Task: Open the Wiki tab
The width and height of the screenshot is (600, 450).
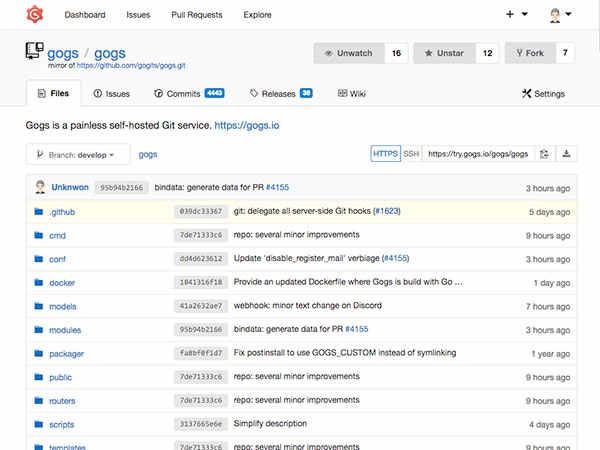Action: pyautogui.click(x=352, y=94)
